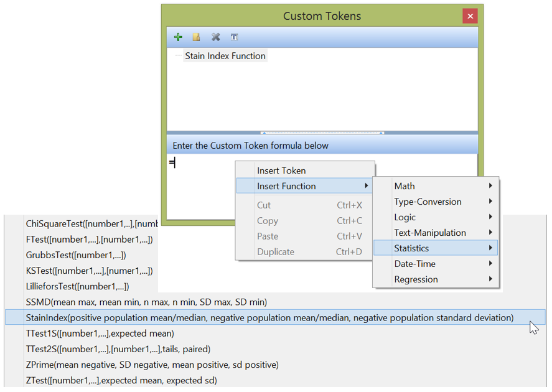The height and width of the screenshot is (392, 552).
Task: Click the rename token text icon
Action: click(234, 37)
